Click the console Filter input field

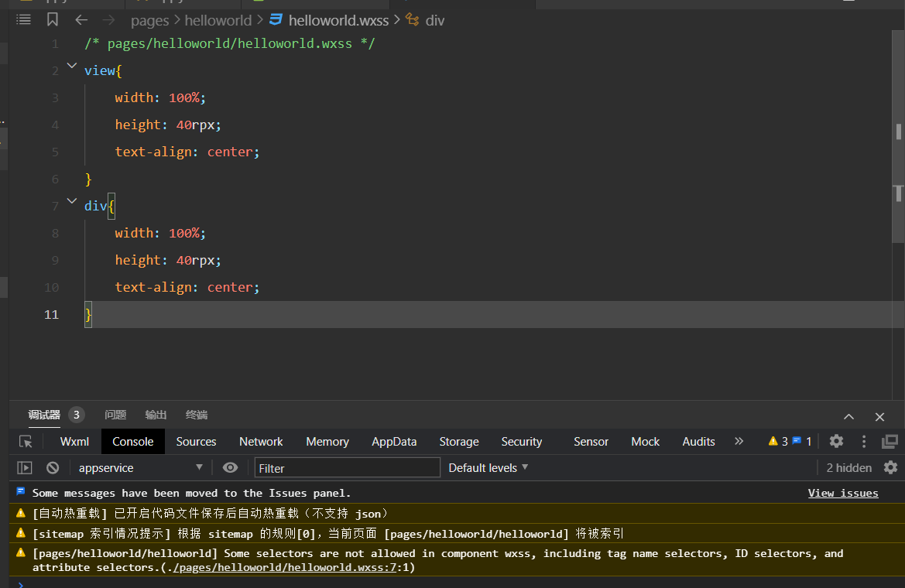tap(347, 467)
